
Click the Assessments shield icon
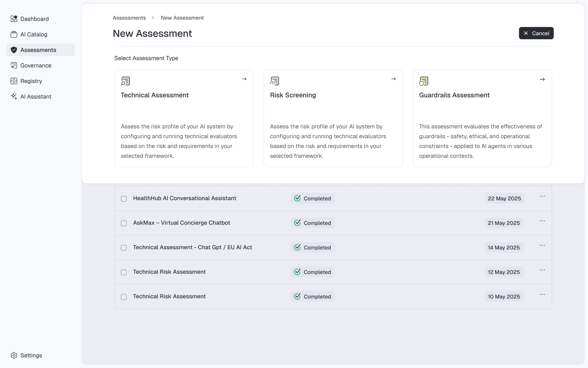(x=14, y=50)
